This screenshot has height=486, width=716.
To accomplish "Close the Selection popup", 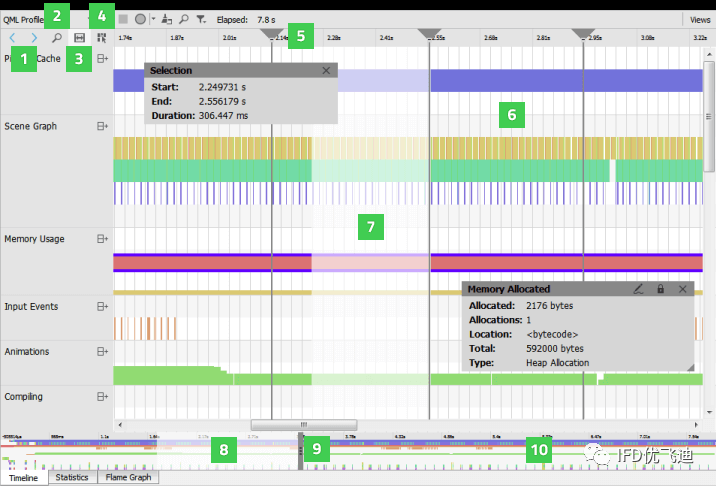I will pyautogui.click(x=326, y=70).
